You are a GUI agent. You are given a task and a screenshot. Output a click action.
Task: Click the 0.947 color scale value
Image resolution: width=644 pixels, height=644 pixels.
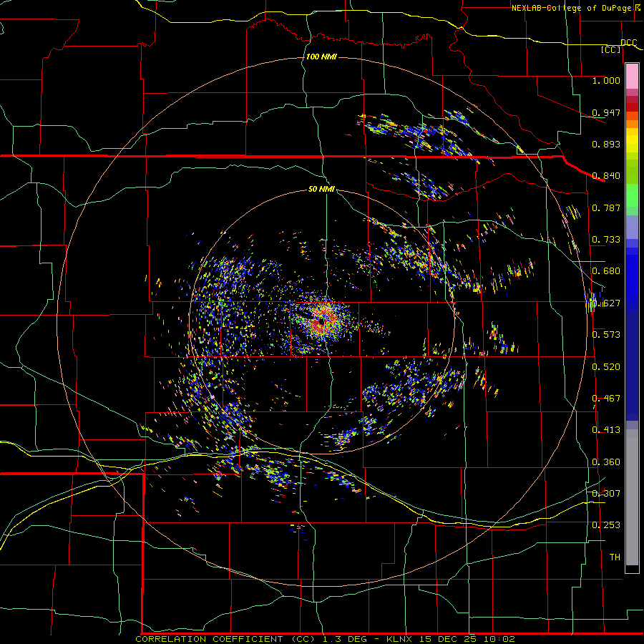pyautogui.click(x=606, y=112)
